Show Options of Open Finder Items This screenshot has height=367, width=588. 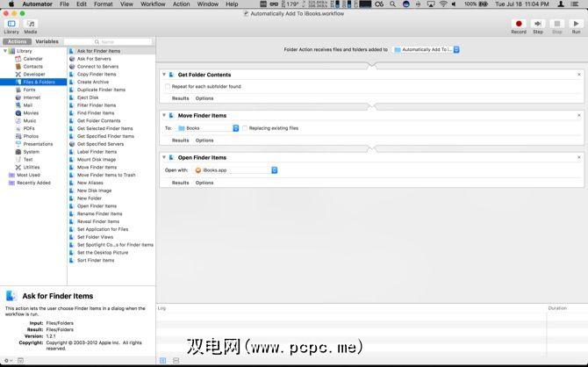tap(204, 183)
